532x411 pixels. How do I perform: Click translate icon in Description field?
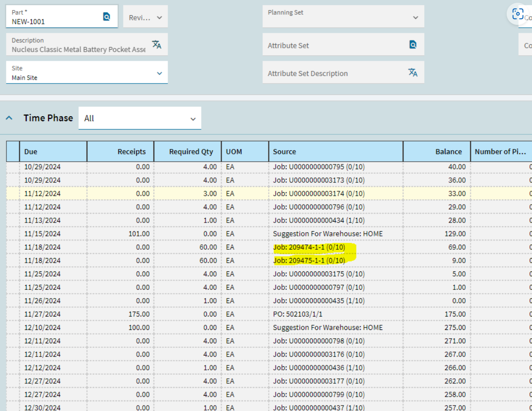(157, 44)
